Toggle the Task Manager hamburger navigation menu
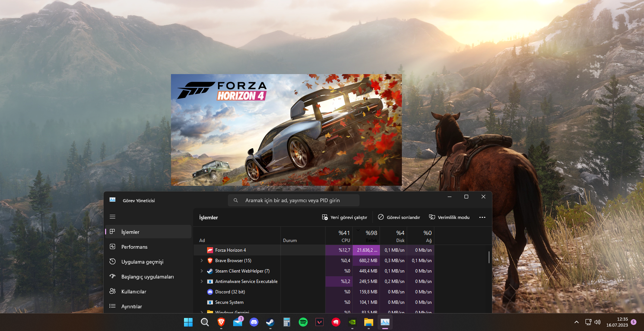 coord(112,217)
